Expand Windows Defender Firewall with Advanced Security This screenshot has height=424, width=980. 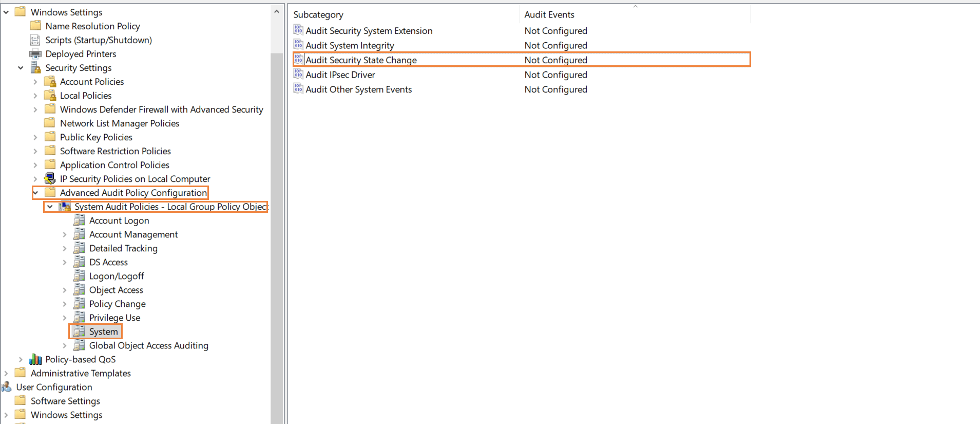35,109
